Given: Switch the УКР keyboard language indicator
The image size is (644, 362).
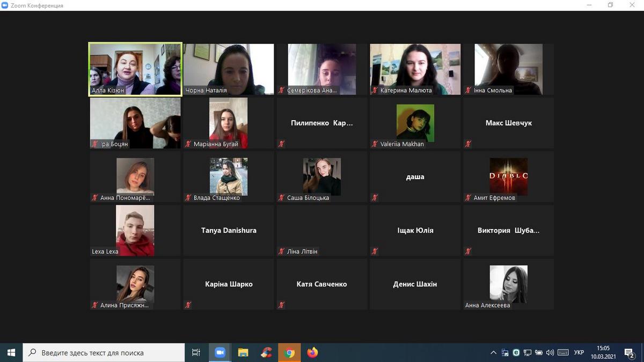Looking at the screenshot, I should click(x=579, y=352).
